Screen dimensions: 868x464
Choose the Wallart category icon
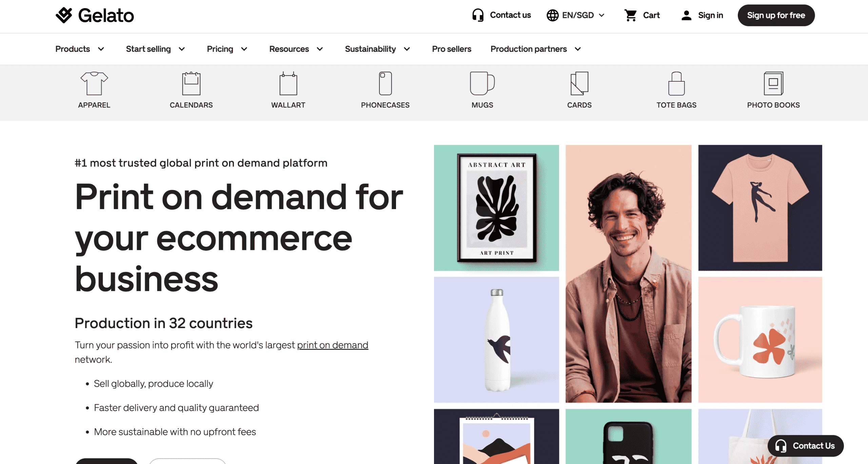click(x=288, y=83)
